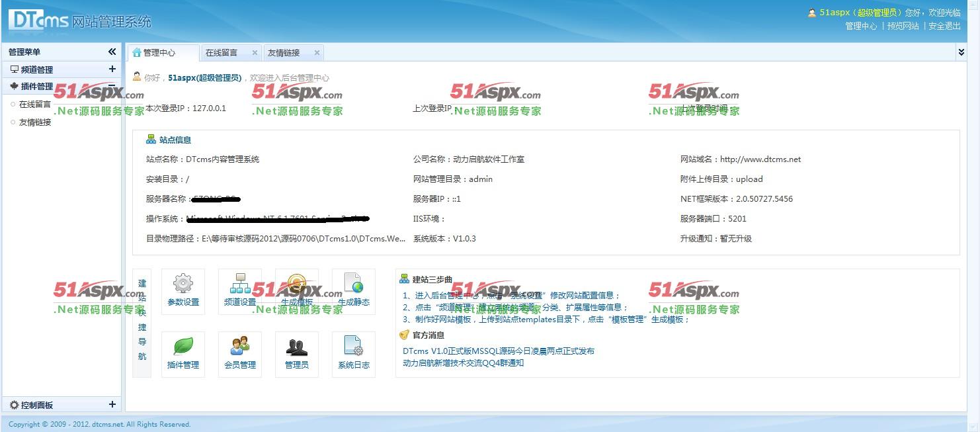Click the user avatar icon beside 51aspx in header
This screenshot has height=432, width=980.
[811, 13]
